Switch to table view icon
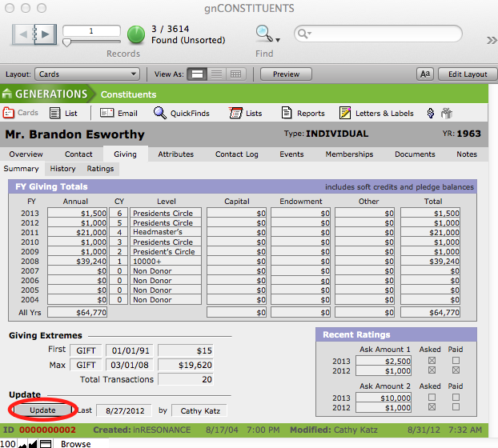This screenshot has width=498, height=448. [x=235, y=74]
